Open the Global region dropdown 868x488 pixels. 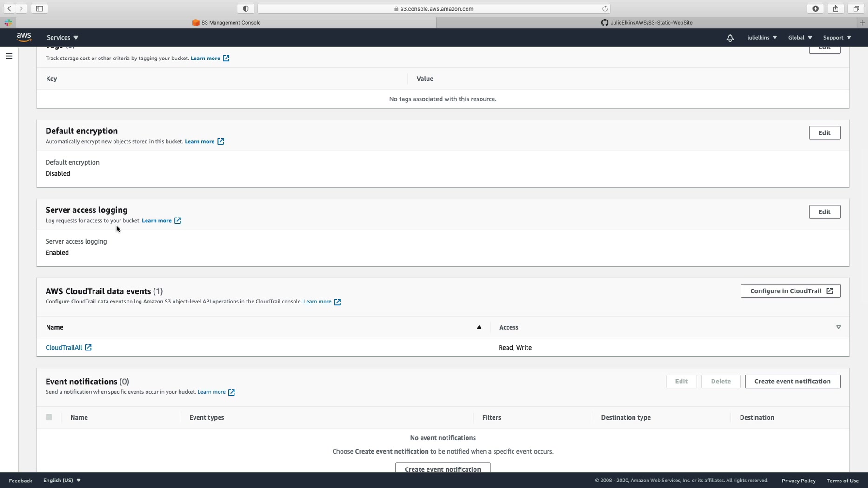coord(800,37)
